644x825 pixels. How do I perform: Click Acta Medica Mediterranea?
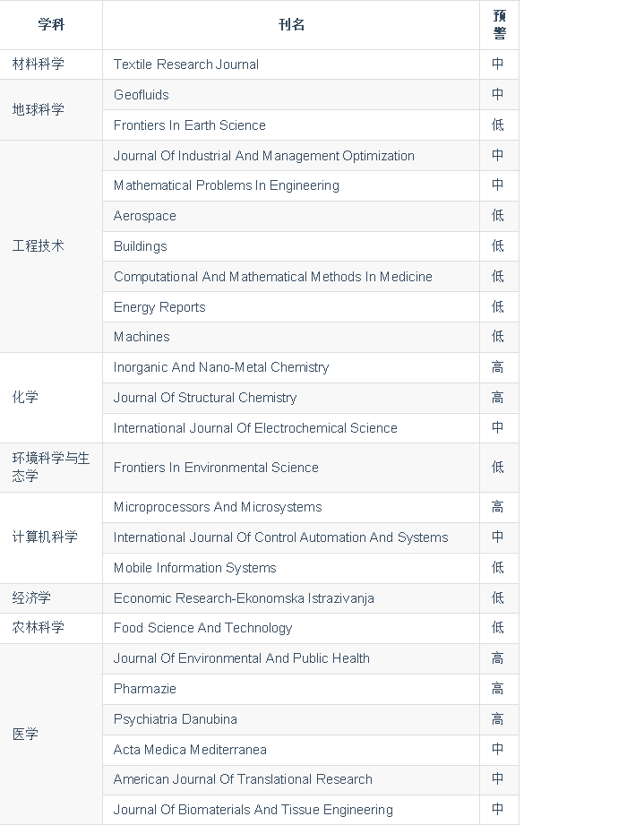(x=190, y=751)
